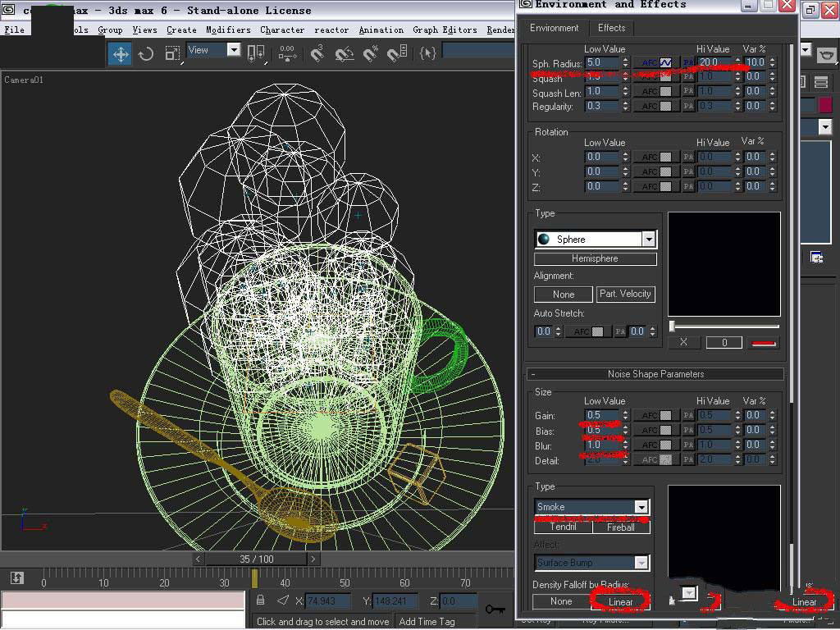Click the Hemisphere button

(595, 258)
